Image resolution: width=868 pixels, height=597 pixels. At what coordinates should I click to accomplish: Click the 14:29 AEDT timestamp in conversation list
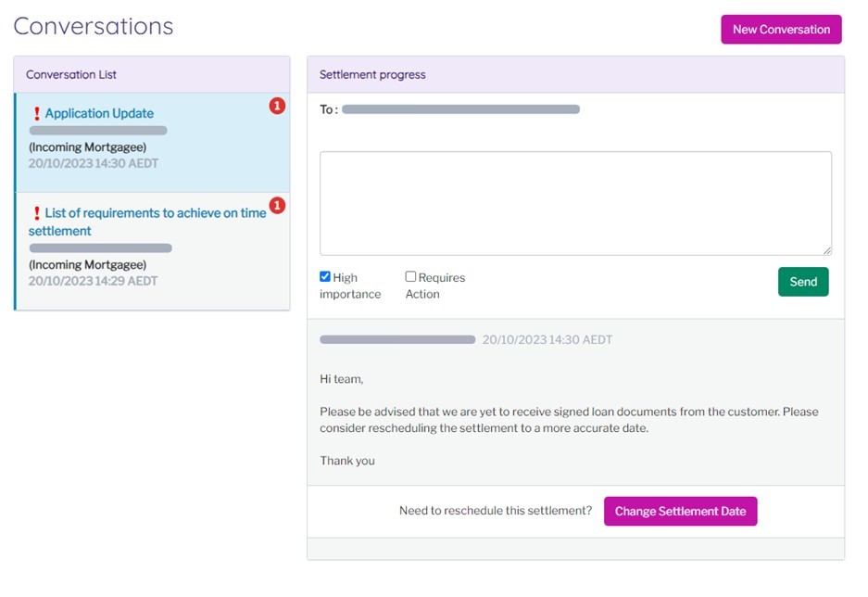coord(93,281)
